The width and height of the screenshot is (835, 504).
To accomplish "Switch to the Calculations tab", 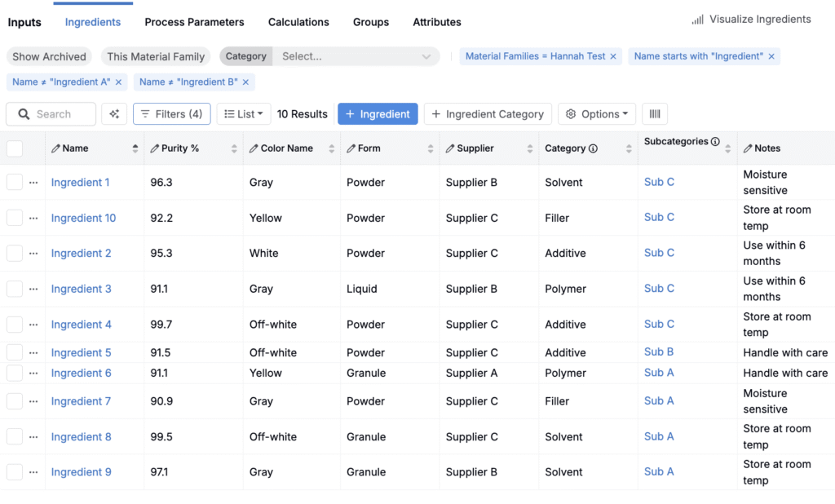I will click(298, 22).
